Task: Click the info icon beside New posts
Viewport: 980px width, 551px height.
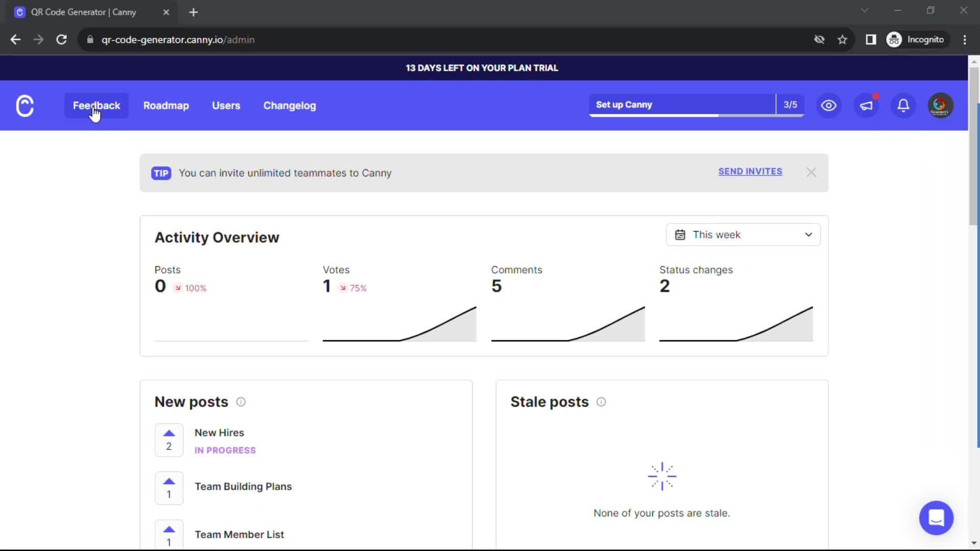Action: pos(240,402)
